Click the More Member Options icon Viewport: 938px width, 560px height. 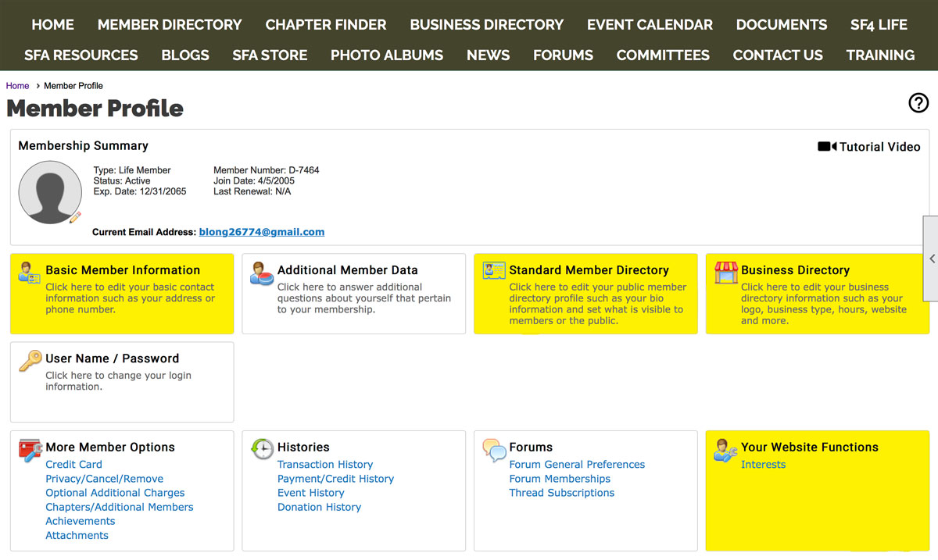pos(30,449)
